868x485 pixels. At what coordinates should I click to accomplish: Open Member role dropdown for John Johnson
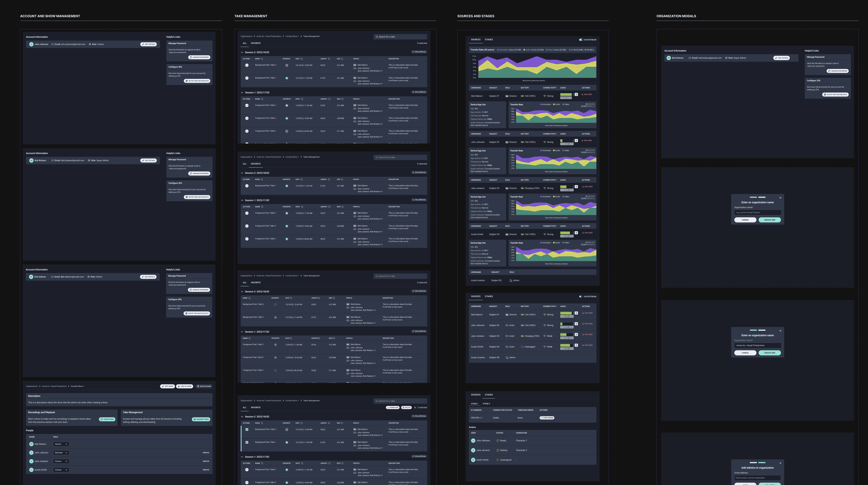(61, 453)
